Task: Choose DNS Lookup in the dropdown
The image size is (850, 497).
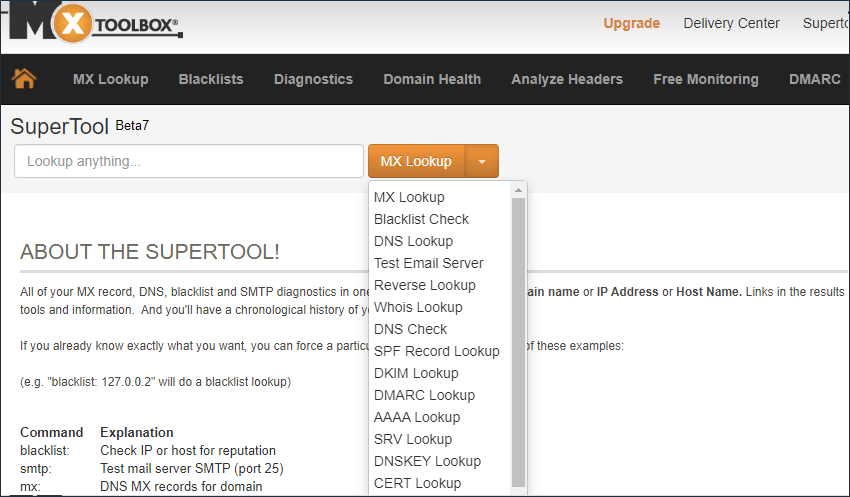Action: coord(413,241)
